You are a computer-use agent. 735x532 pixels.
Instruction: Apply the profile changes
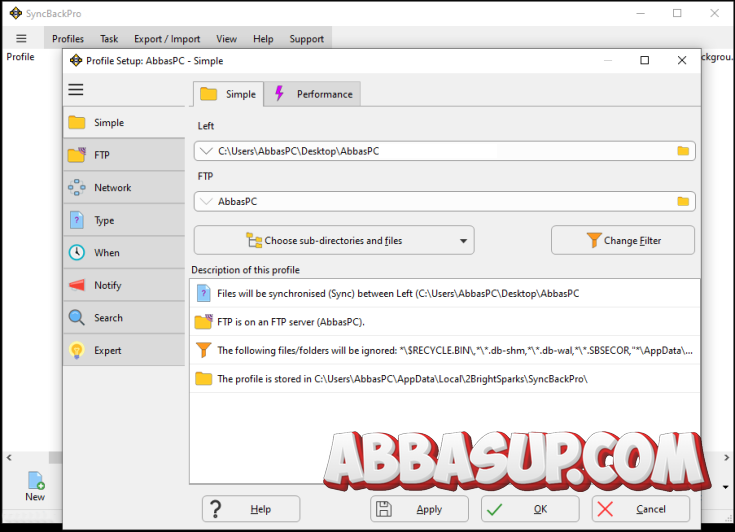[419, 509]
